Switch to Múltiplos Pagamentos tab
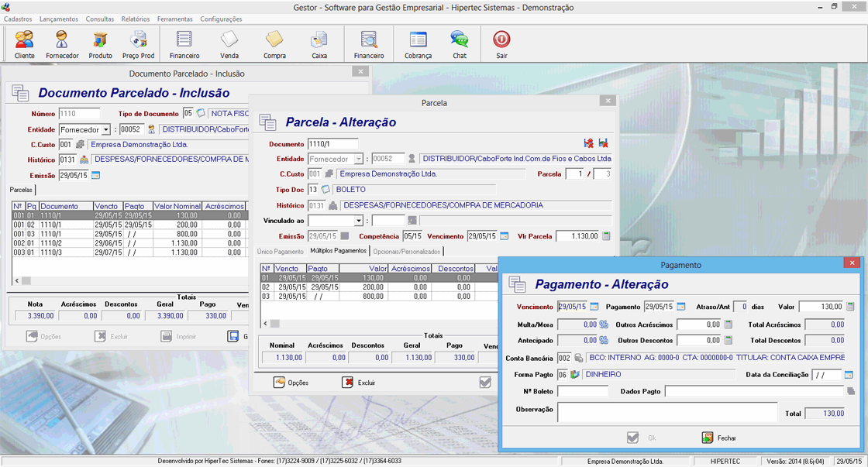The width and height of the screenshot is (868, 467). [338, 251]
